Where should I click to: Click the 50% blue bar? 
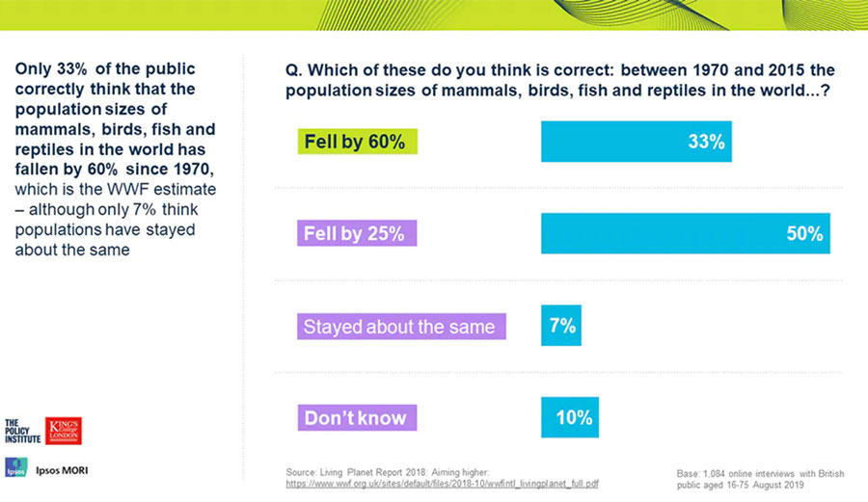tap(685, 233)
